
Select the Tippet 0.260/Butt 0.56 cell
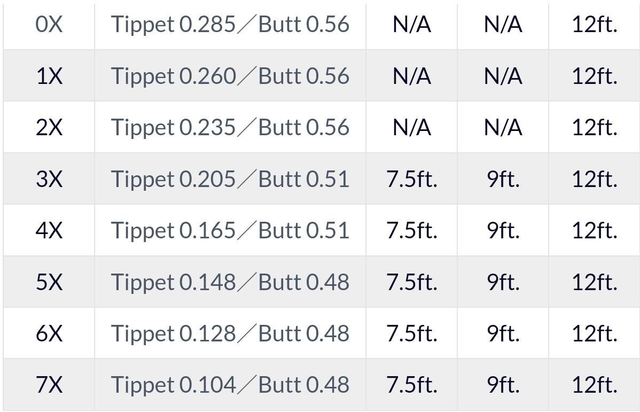pyautogui.click(x=230, y=76)
